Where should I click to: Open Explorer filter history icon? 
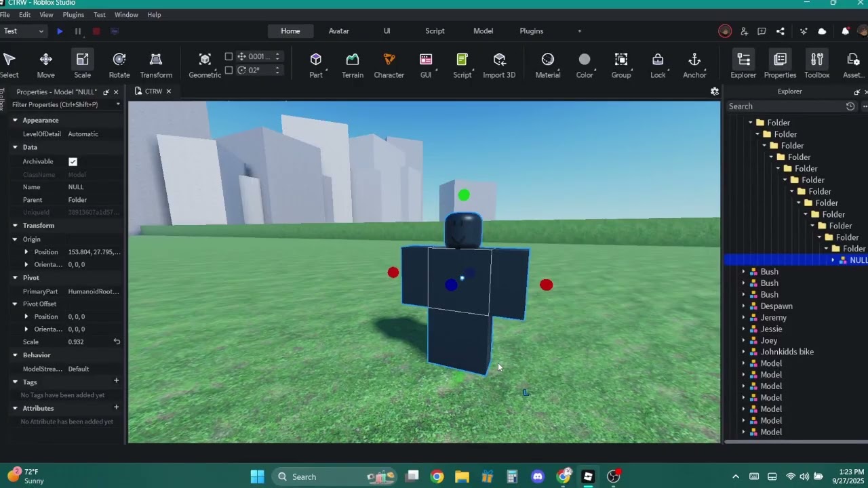850,106
